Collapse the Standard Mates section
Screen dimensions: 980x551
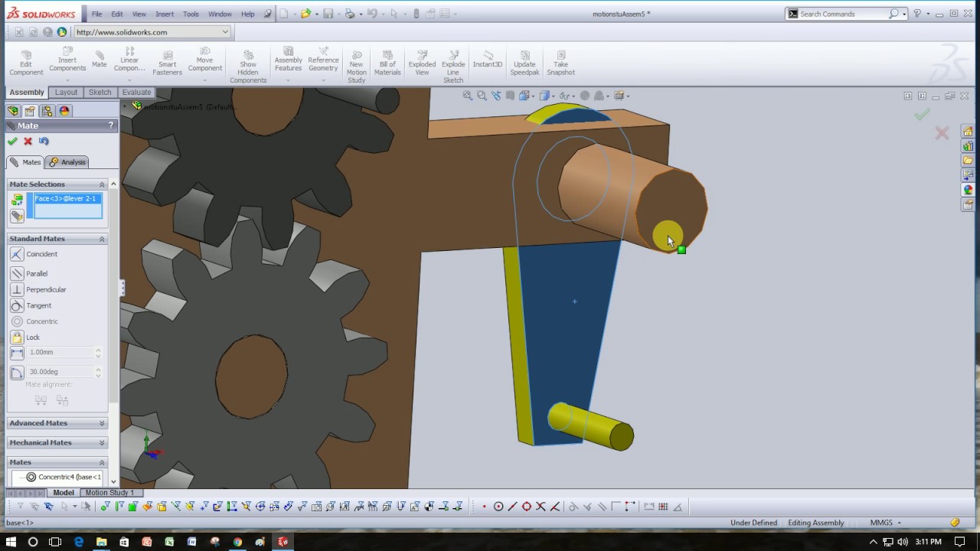coord(102,240)
